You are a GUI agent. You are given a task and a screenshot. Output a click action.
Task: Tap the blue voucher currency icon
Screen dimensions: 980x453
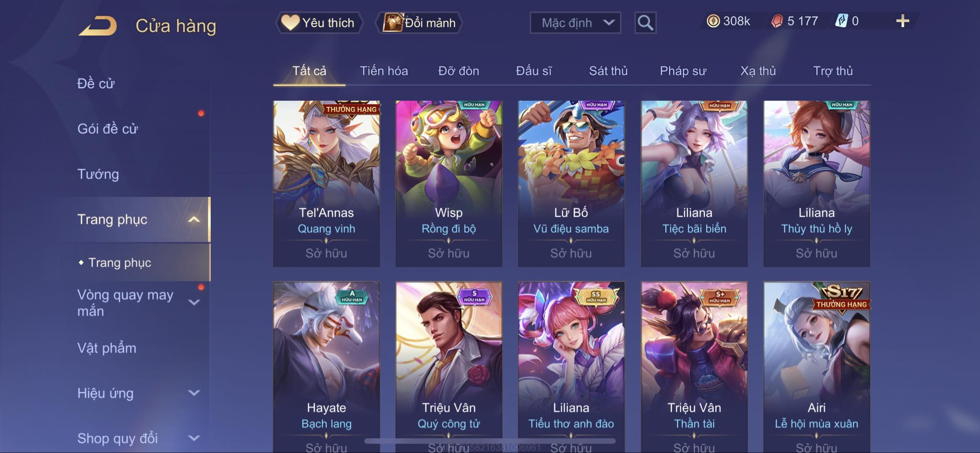tap(842, 21)
